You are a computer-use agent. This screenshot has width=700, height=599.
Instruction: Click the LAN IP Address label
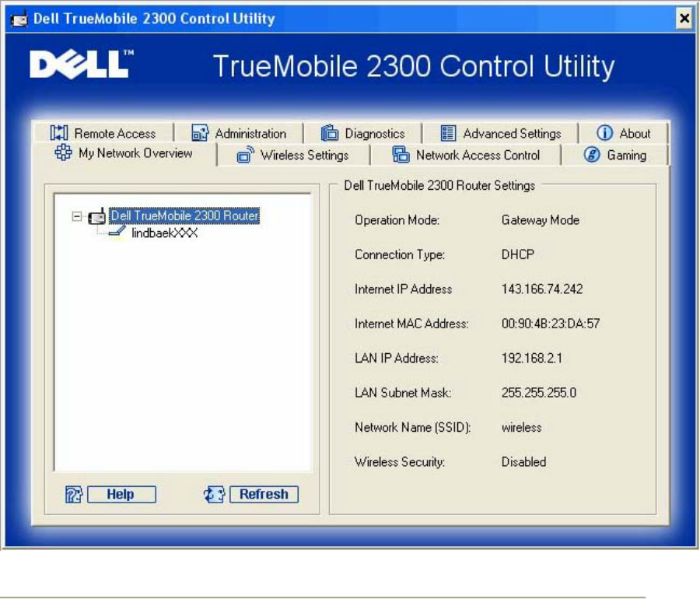coord(397,358)
